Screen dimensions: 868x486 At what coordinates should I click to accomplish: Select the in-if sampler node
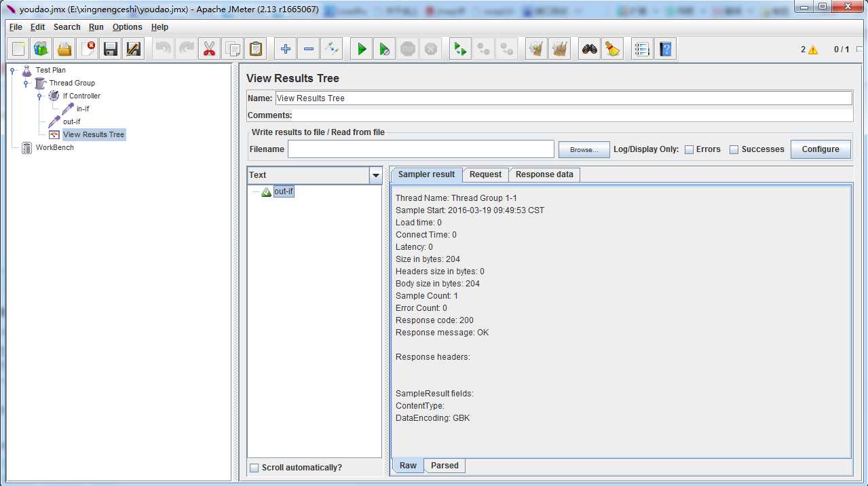[83, 109]
